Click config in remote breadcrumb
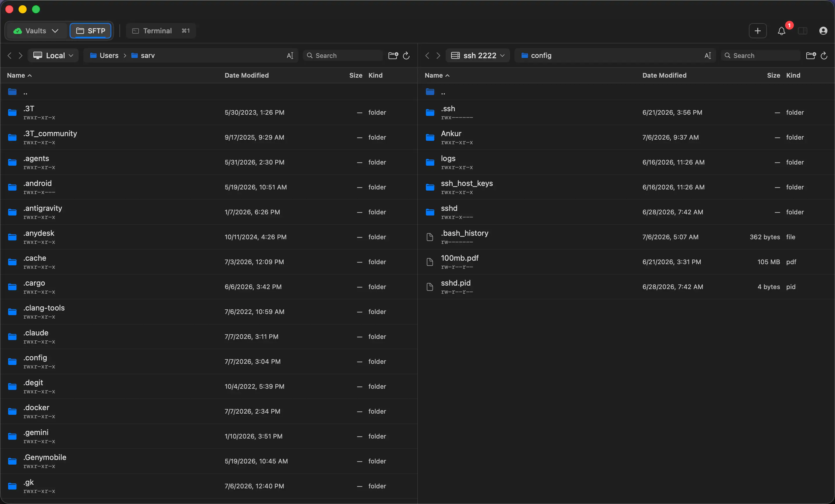 (x=536, y=56)
